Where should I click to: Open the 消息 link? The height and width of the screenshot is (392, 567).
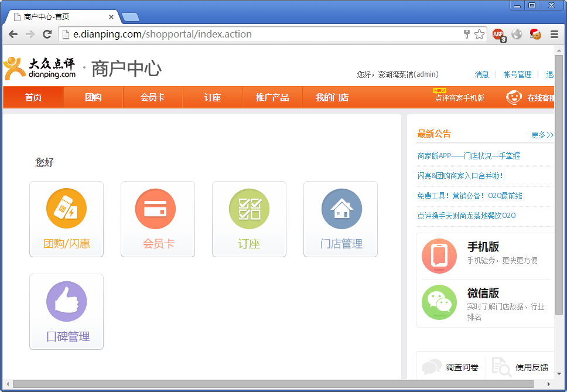point(481,74)
